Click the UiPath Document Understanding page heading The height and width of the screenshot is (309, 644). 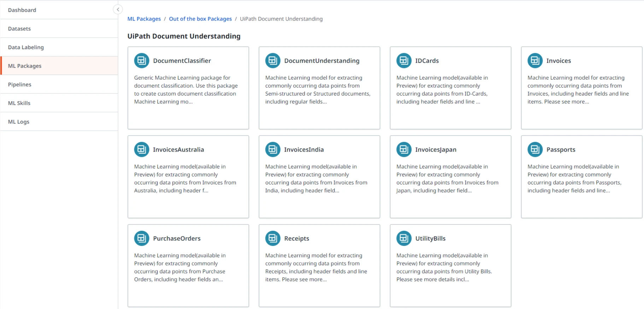[184, 36]
